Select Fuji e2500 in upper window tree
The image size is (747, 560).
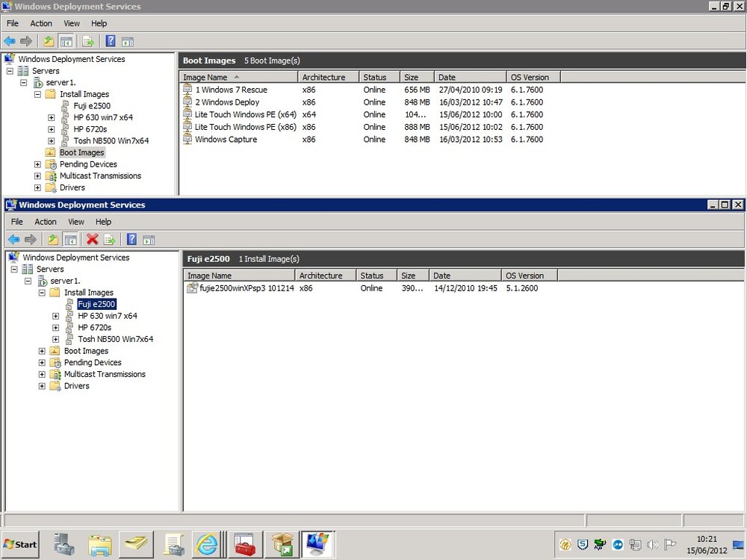92,106
